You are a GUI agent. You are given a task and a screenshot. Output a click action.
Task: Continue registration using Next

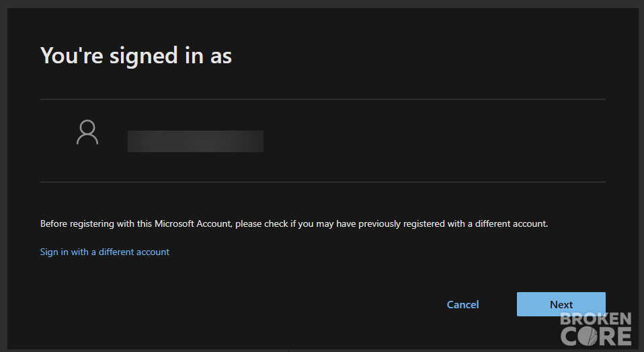coord(561,304)
